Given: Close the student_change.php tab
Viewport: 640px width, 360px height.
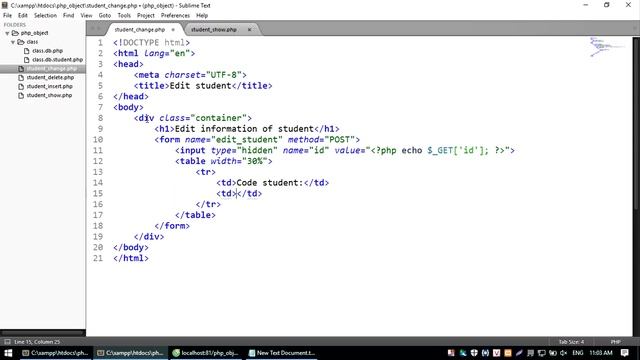Looking at the screenshot, I should (x=173, y=30).
